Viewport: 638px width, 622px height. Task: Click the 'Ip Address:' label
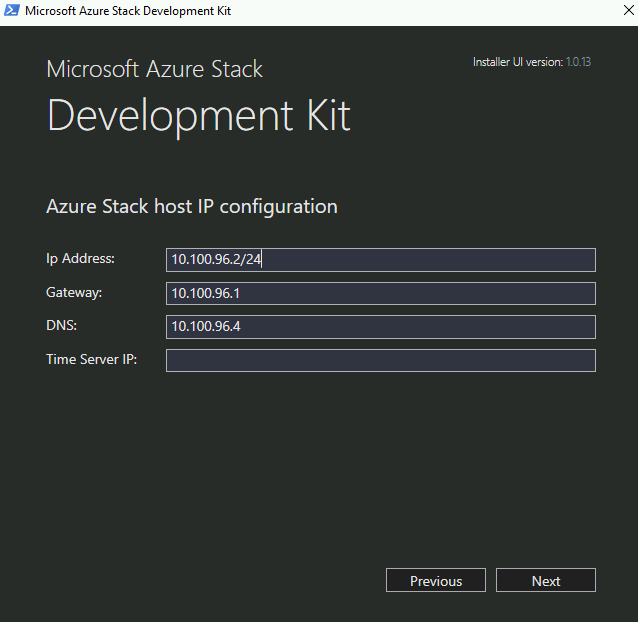click(x=80, y=259)
